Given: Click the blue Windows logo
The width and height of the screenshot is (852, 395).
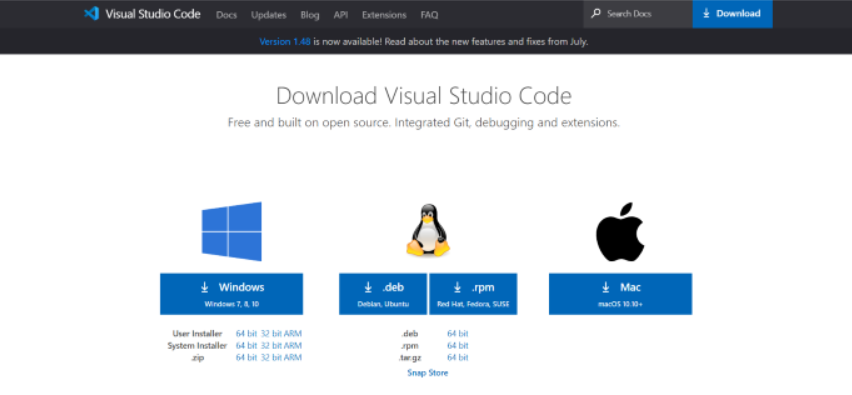Looking at the screenshot, I should 231,231.
